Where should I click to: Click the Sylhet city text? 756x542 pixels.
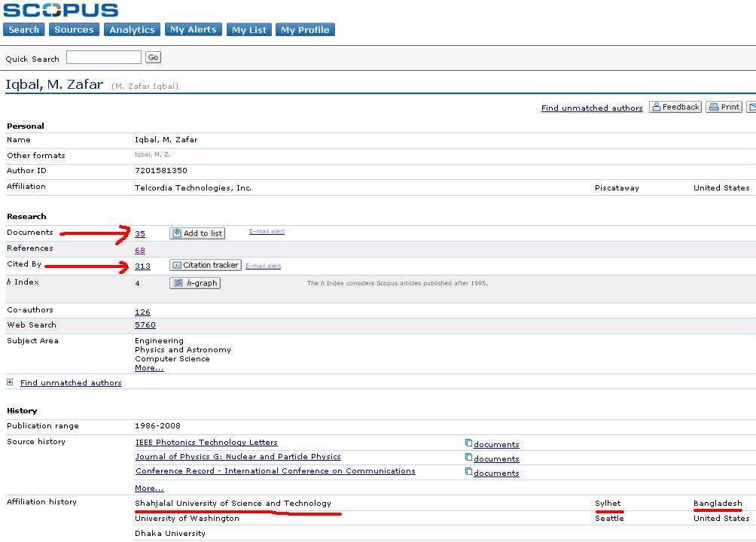608,504
